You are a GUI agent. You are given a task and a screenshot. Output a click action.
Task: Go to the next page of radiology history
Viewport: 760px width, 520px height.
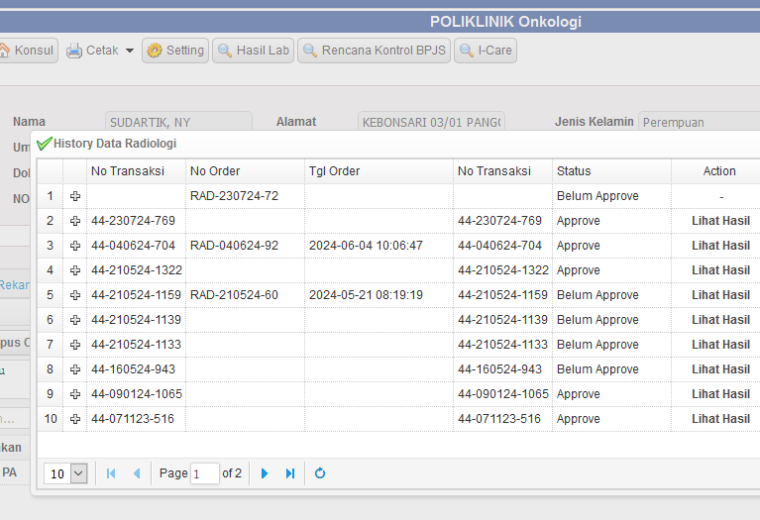264,473
